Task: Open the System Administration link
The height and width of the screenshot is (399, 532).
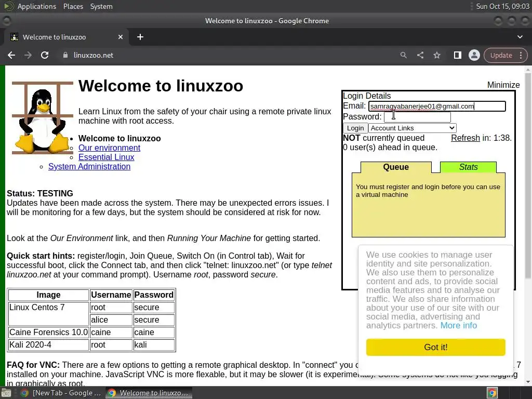Action: (89, 167)
